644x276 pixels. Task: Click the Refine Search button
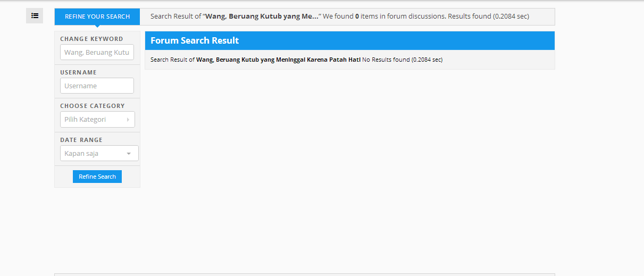click(x=97, y=177)
